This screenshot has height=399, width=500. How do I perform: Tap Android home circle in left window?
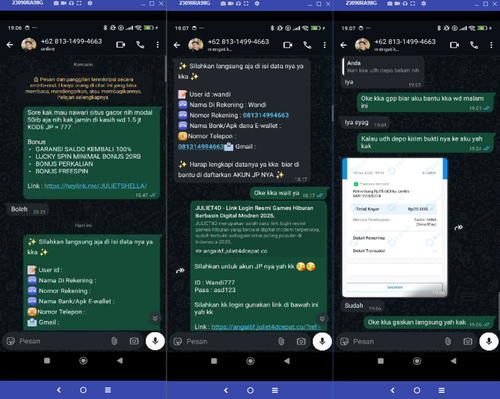coord(83,360)
